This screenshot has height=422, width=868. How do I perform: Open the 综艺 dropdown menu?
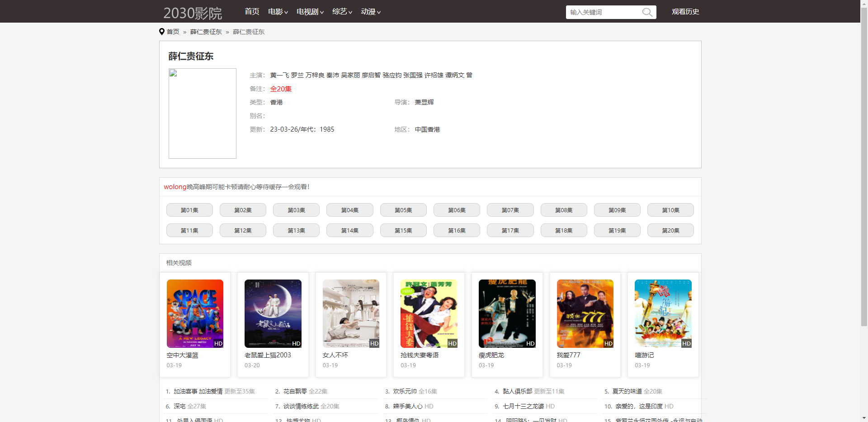tap(342, 12)
